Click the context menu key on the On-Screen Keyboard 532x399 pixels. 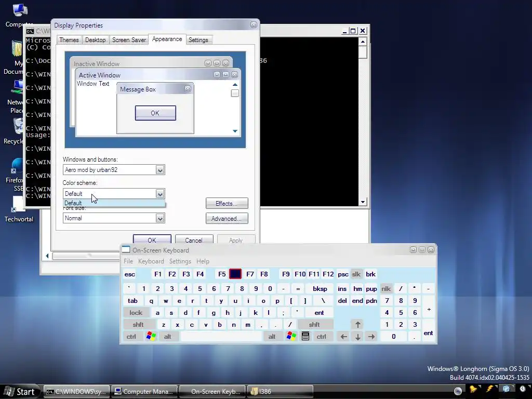pyautogui.click(x=305, y=336)
